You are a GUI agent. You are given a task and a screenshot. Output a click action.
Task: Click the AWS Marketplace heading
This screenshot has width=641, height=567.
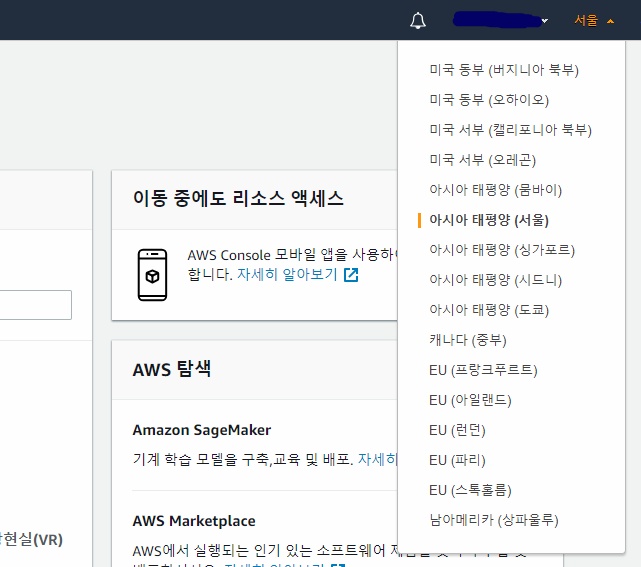[x=194, y=521]
